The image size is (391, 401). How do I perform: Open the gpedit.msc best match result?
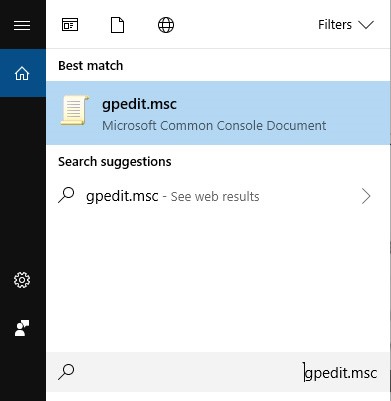pos(218,113)
